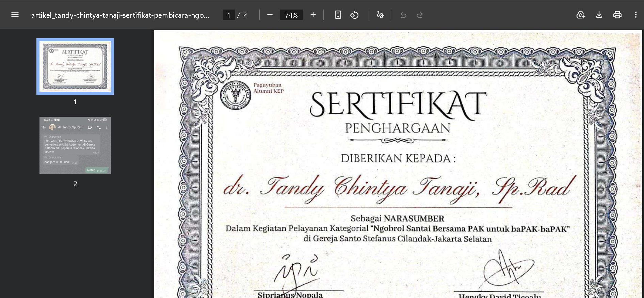
Task: Open the More actions three-dot menu
Action: coord(635,15)
